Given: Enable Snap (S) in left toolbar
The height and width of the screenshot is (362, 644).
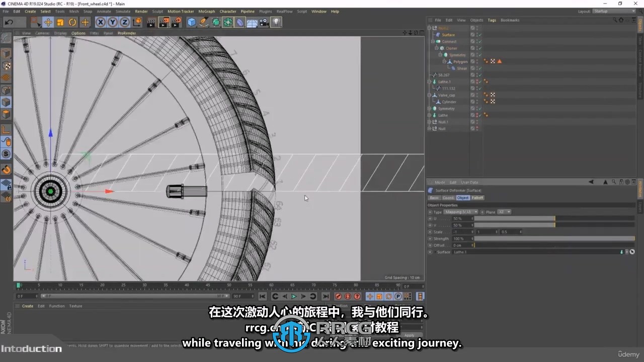Looking at the screenshot, I should [6, 154].
